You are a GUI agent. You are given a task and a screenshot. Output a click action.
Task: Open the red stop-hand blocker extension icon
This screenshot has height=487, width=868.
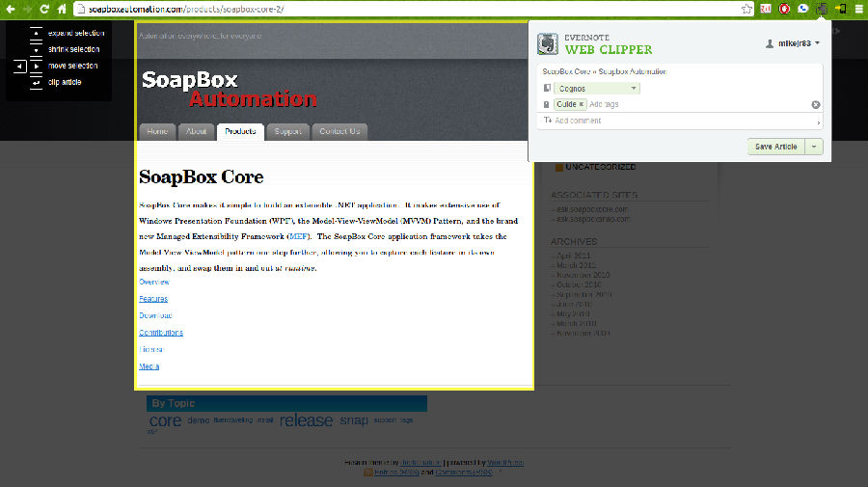point(784,9)
